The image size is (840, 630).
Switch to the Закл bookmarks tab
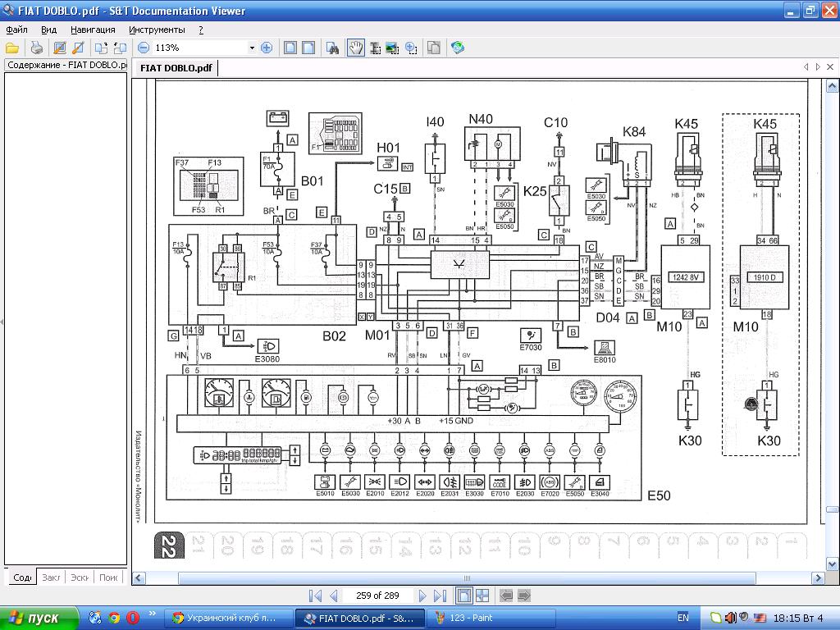coord(52,577)
